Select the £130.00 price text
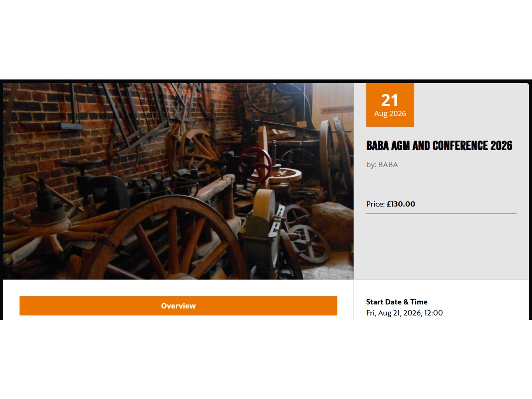Image resolution: width=532 pixels, height=399 pixels. 401,204
